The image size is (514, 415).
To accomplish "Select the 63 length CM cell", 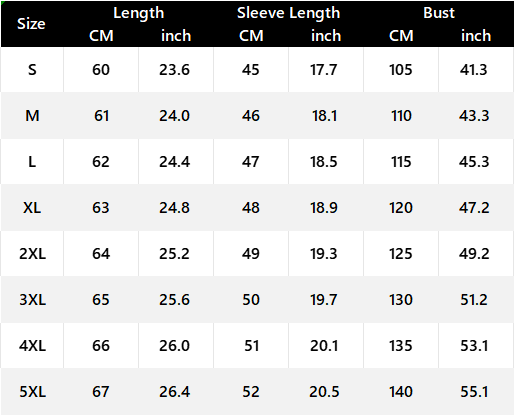I will [x=101, y=208].
